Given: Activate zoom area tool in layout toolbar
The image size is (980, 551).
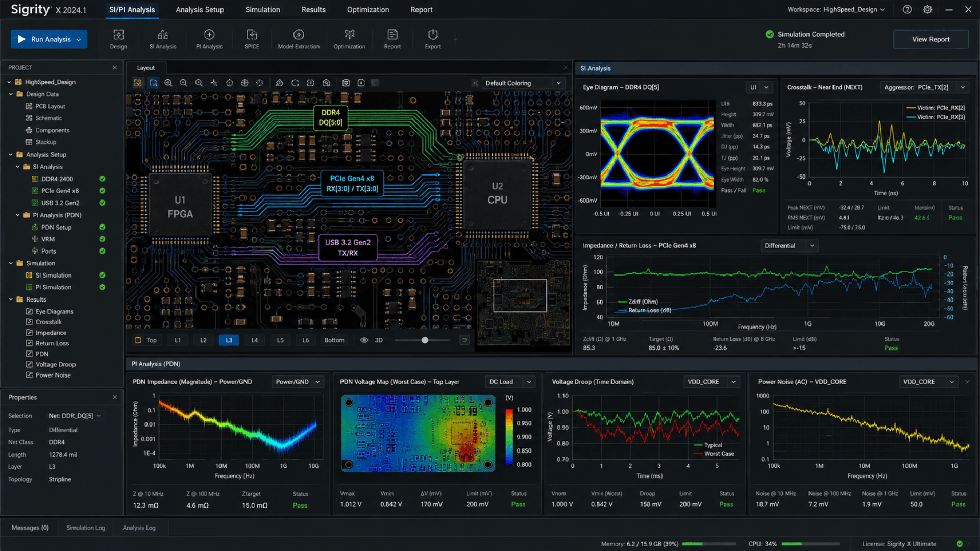Looking at the screenshot, I should 153,83.
